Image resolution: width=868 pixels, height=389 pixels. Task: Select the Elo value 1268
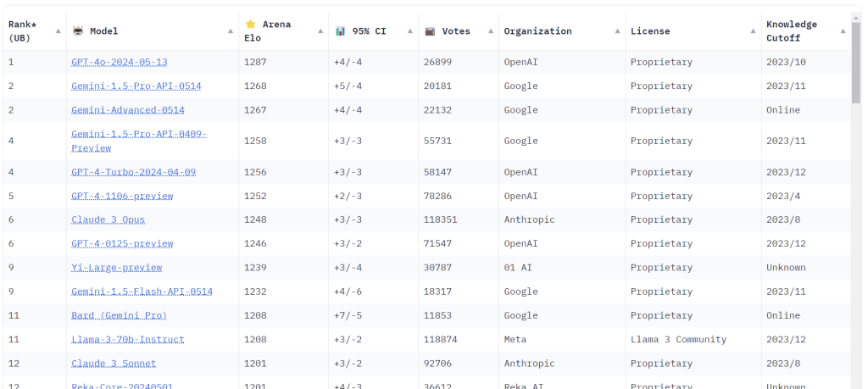pos(255,86)
